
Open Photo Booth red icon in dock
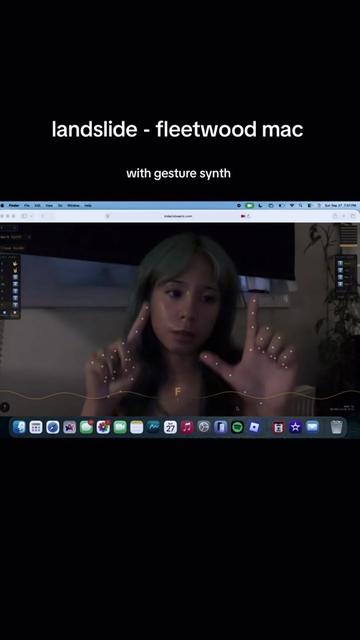point(278,427)
